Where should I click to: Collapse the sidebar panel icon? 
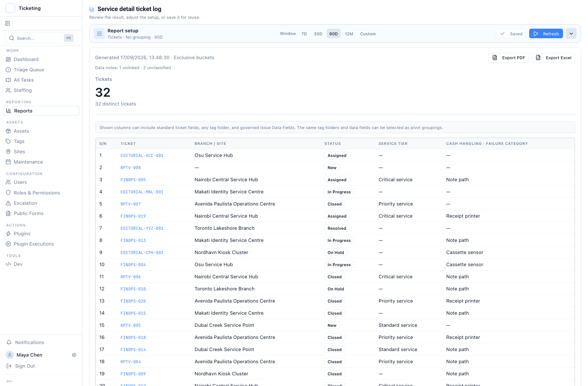8,24
